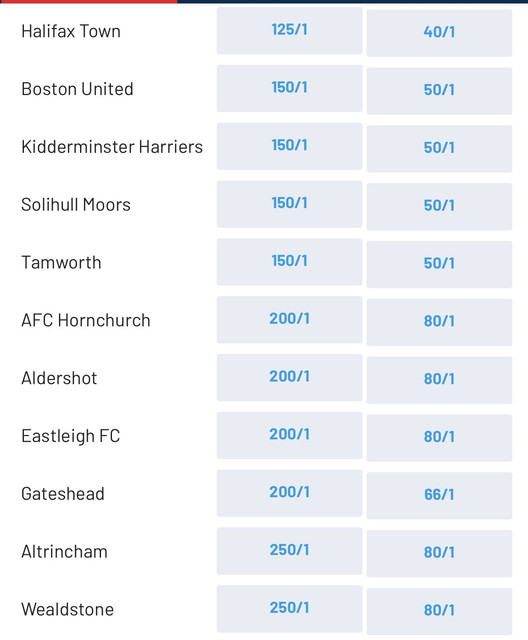Tap Tamworth 50/1 odds
The height and width of the screenshot is (640, 528).
pos(439,264)
